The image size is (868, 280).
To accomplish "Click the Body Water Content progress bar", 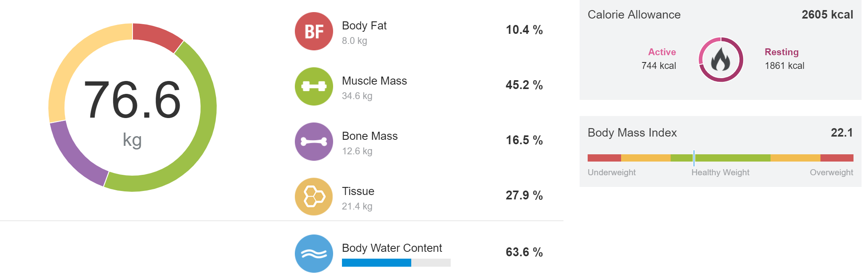I will [396, 263].
